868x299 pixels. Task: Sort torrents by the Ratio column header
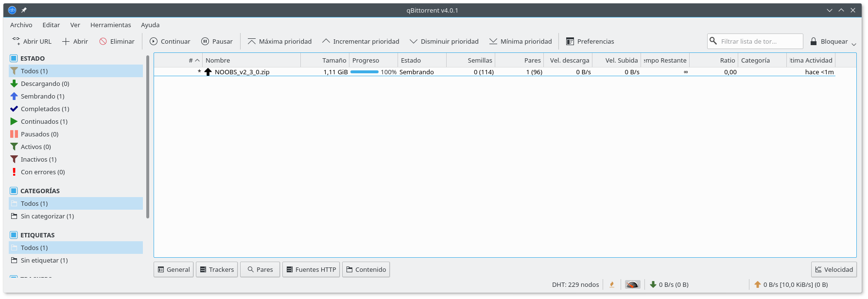coord(713,60)
